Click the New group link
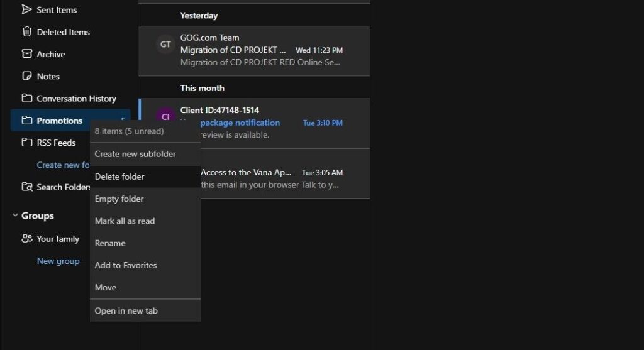This screenshot has height=350, width=644. (x=58, y=261)
